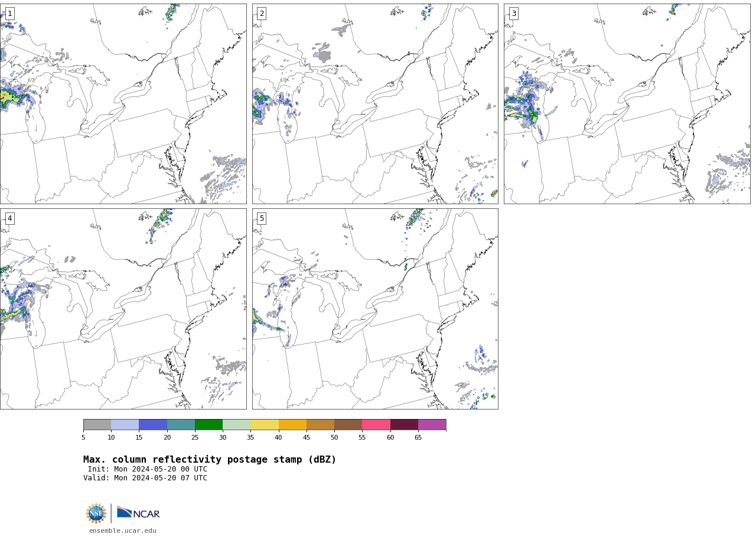Click the colorbar tick label 35

250,438
